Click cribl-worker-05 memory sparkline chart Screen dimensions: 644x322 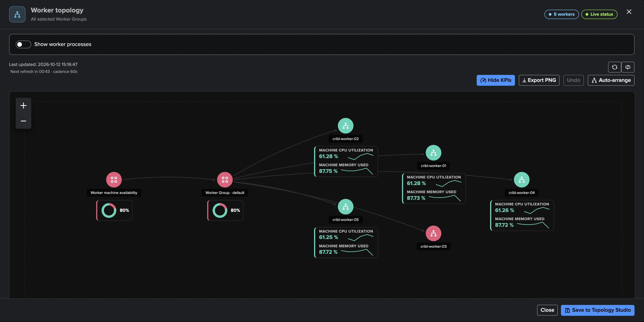pyautogui.click(x=357, y=252)
